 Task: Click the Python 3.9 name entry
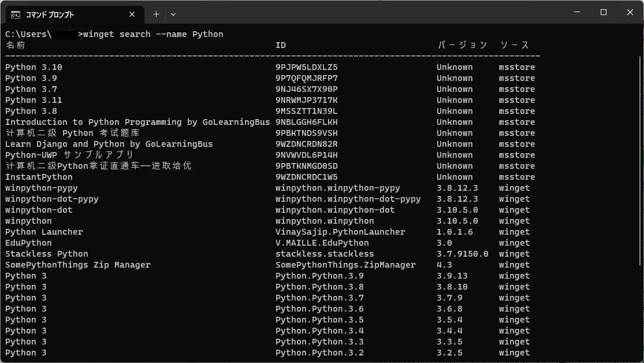31,78
